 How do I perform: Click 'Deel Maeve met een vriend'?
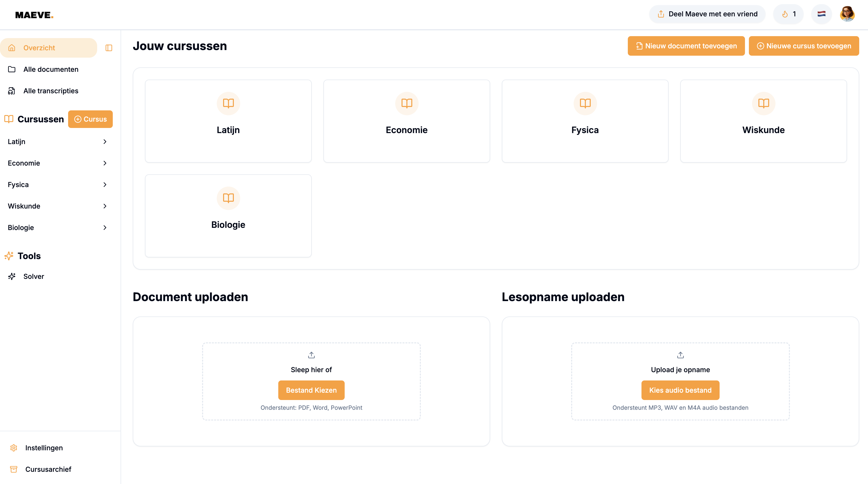707,14
